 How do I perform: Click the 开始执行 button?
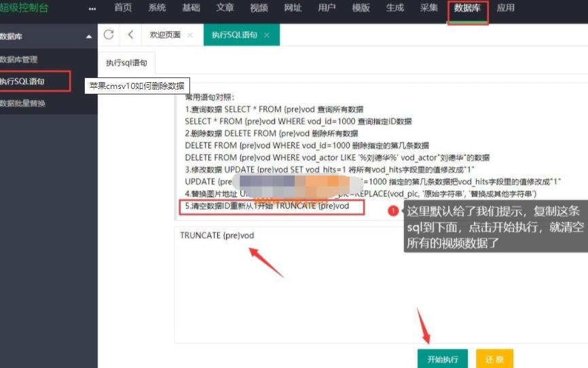pyautogui.click(x=443, y=358)
